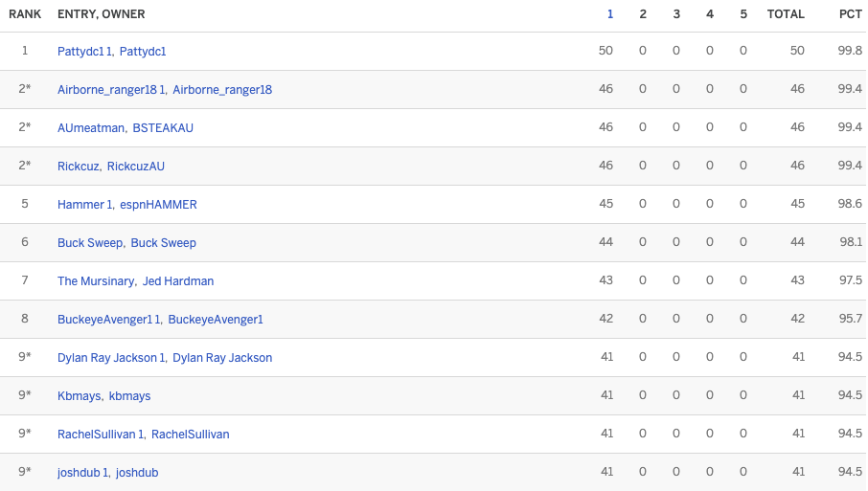The width and height of the screenshot is (868, 491).
Task: Open owner RickcuzAU link
Action: pyautogui.click(x=136, y=167)
